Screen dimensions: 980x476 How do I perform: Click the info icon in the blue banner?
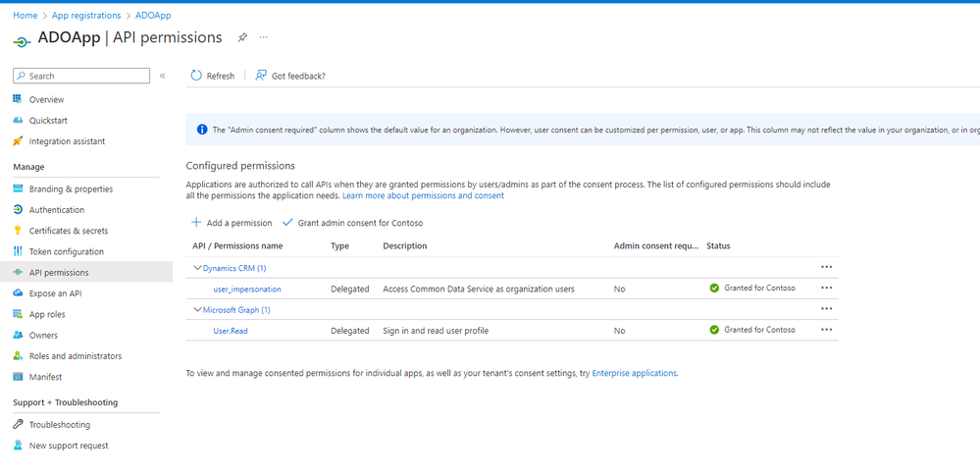click(x=202, y=130)
